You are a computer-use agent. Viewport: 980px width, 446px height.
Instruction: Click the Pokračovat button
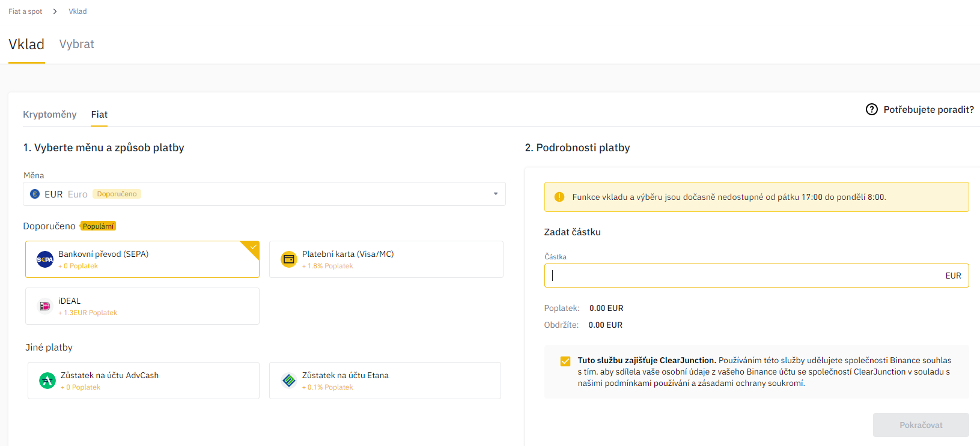point(921,425)
